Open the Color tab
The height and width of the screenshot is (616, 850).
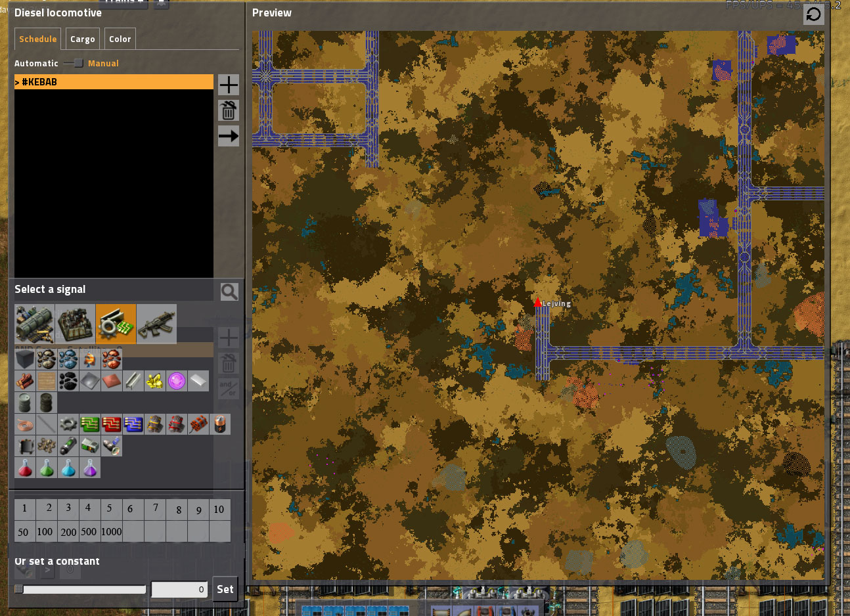(x=120, y=39)
